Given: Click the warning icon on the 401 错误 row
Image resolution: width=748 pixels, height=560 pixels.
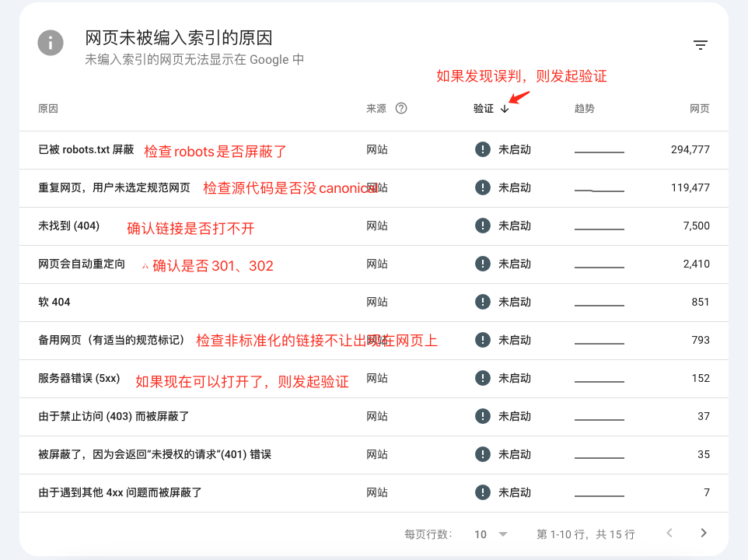Looking at the screenshot, I should coord(483,454).
